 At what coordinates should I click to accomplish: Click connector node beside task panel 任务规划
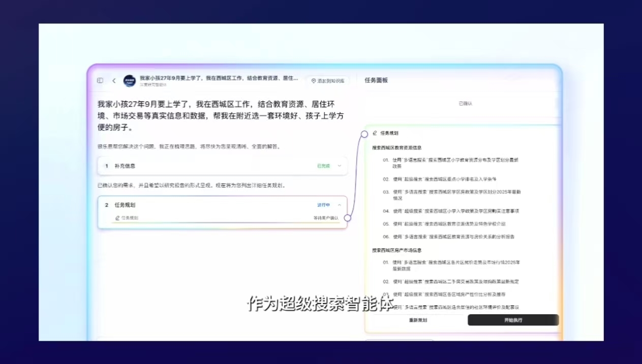pyautogui.click(x=364, y=134)
